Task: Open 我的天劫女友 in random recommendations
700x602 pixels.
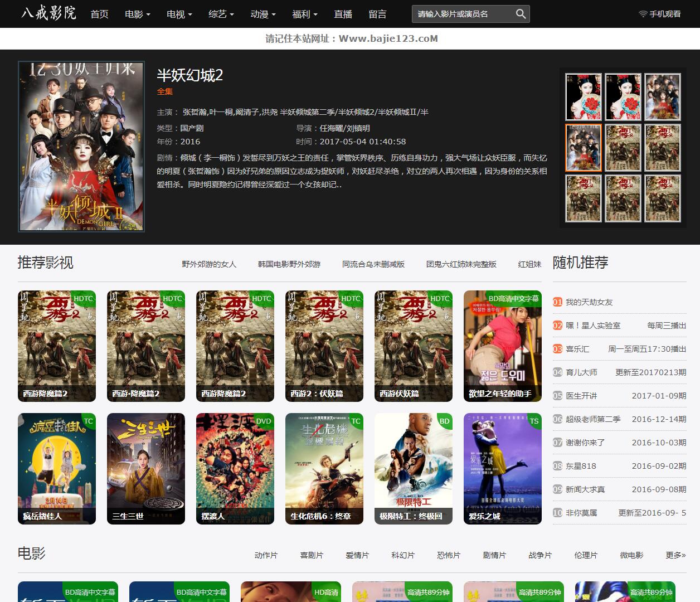Action: point(589,302)
